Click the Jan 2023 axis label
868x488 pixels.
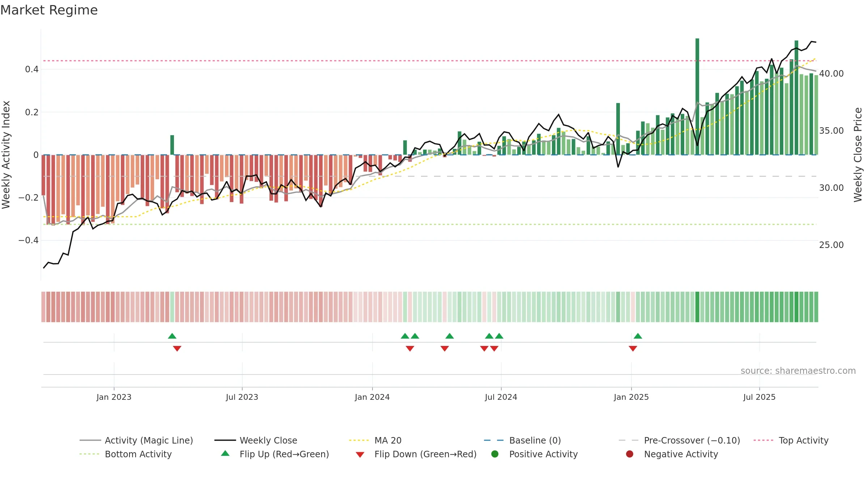click(x=114, y=397)
